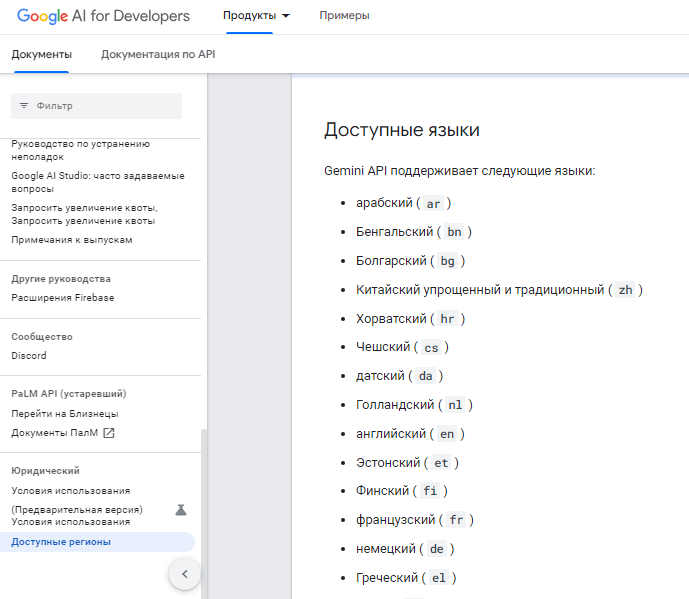Image resolution: width=689 pixels, height=599 pixels.
Task: Open Запросить увеличение квоты link
Action: [84, 214]
